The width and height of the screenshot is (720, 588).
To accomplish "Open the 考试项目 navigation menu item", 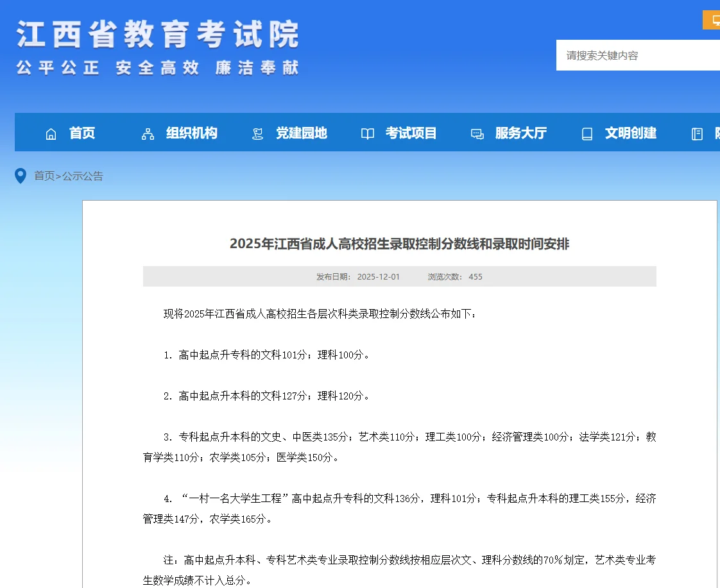I will [411, 133].
